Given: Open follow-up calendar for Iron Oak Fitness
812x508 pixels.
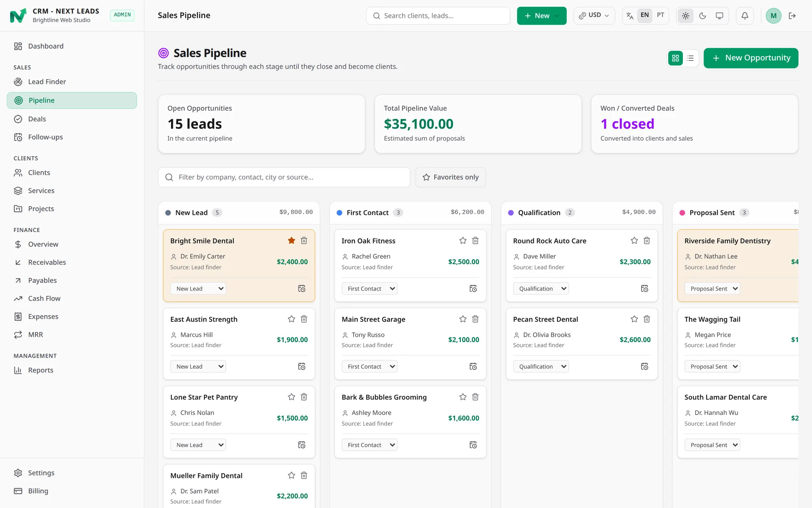Looking at the screenshot, I should pyautogui.click(x=473, y=289).
